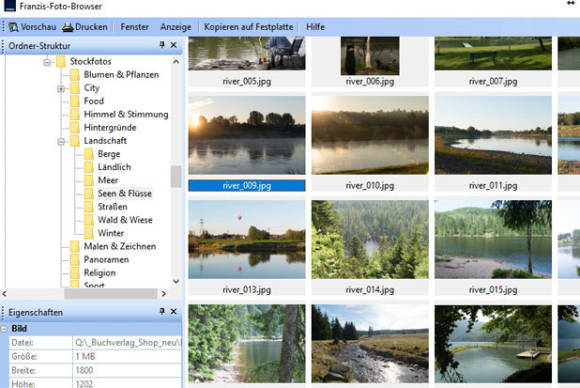
Task: Click river_010.jpg filename label
Action: point(370,186)
